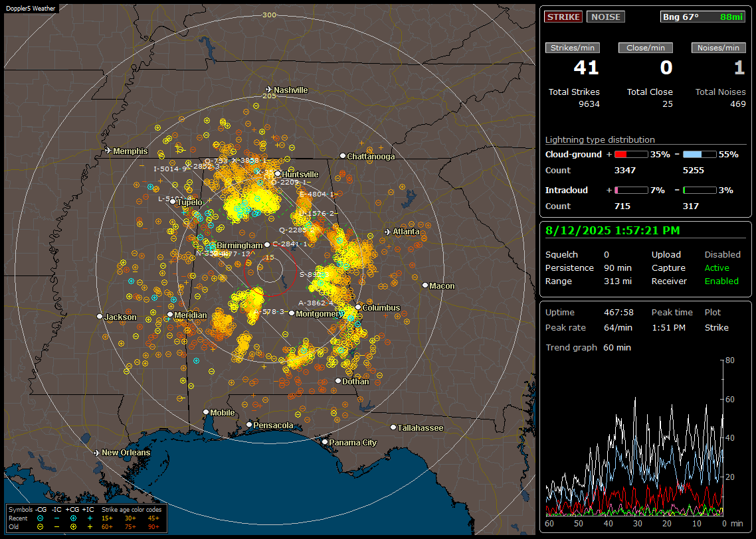Click the 205 range ring label
The height and width of the screenshot is (539, 756).
269,96
